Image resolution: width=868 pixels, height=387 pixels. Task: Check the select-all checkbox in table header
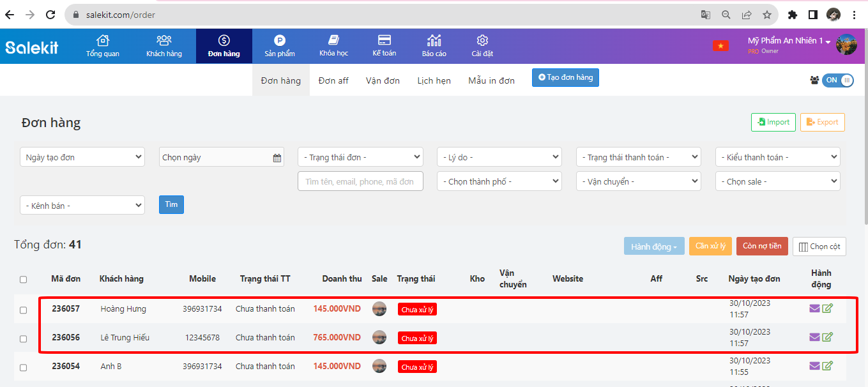(x=24, y=279)
